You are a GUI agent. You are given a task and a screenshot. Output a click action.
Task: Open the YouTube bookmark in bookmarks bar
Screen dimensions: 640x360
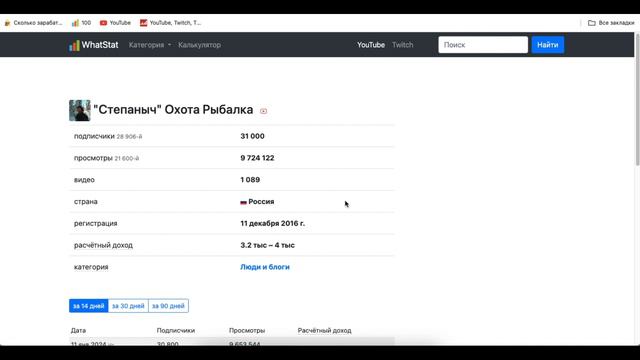pos(116,23)
